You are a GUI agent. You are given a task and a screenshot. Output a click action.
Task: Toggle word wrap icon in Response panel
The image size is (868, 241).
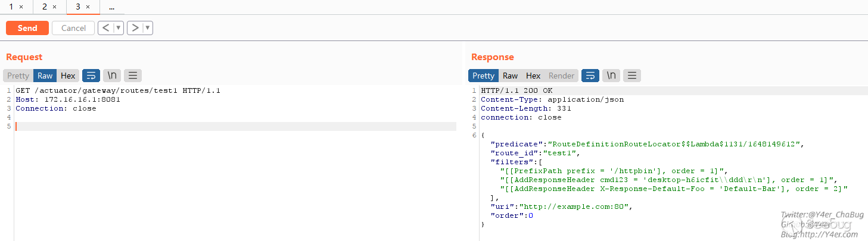pos(590,76)
